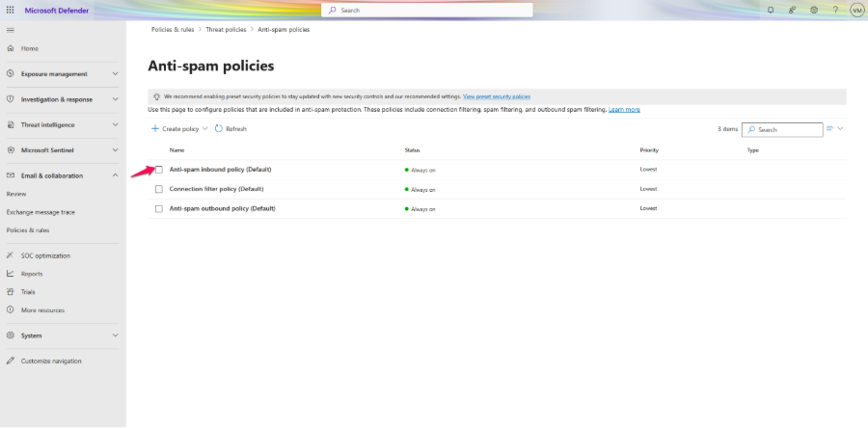Open the user account avatar
This screenshot has height=428, width=868.
(x=856, y=10)
